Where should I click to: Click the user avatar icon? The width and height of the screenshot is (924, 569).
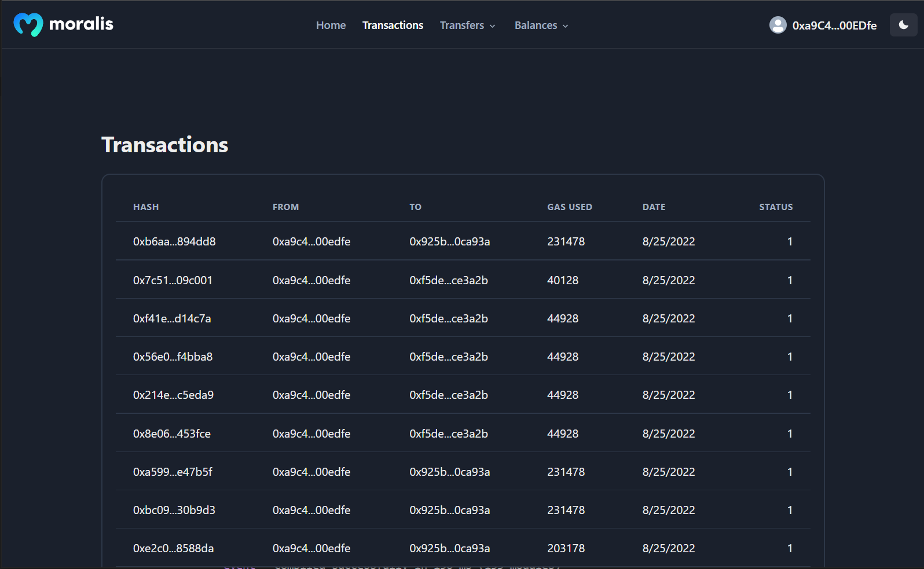click(x=778, y=25)
